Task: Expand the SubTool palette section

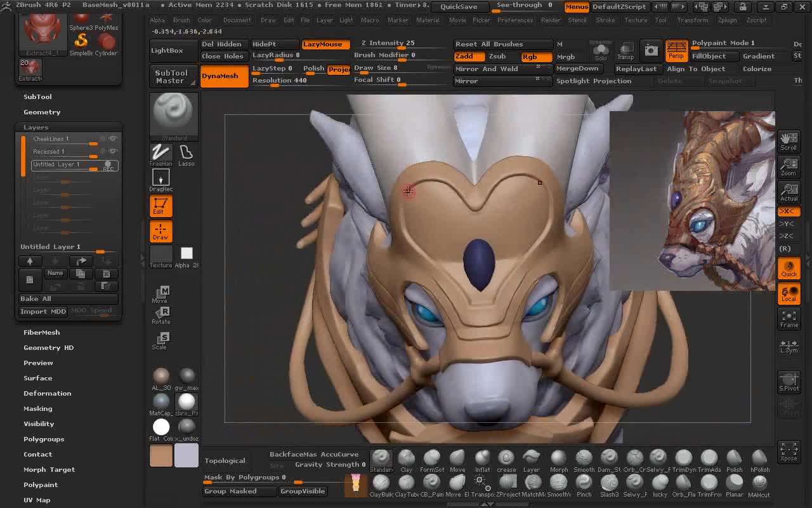Action: point(37,97)
